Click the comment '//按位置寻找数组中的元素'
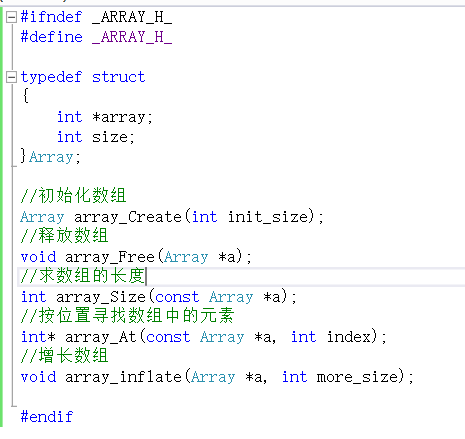This screenshot has width=465, height=439. tap(127, 316)
